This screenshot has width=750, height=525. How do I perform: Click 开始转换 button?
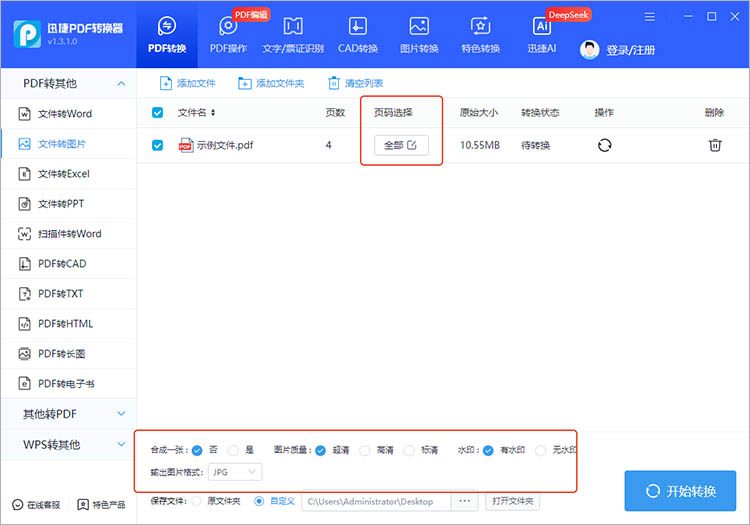680,491
